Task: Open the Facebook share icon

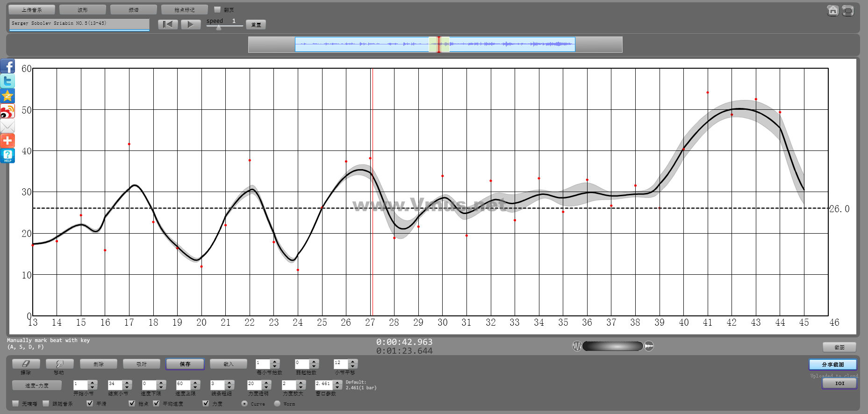Action: (7, 66)
